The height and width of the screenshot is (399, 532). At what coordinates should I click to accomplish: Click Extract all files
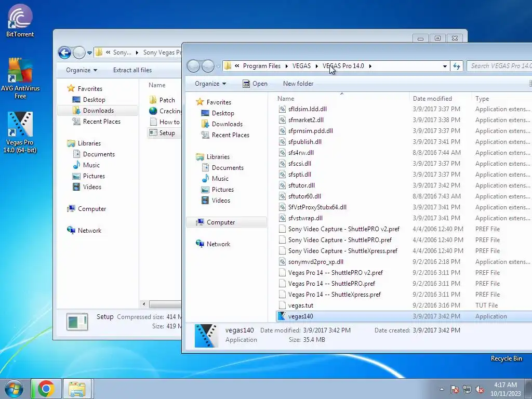(x=132, y=70)
